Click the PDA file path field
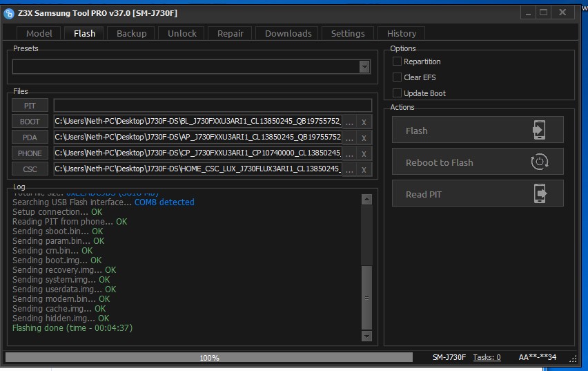Viewport: 588px width, 371px height. 198,137
